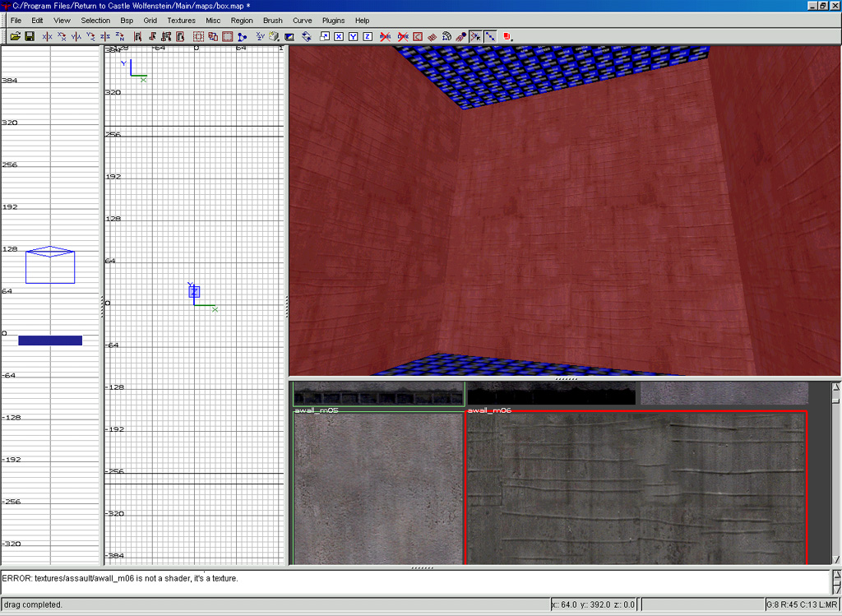Click the Select Partial Tall tool icon
This screenshot has width=842, height=616.
pos(166,36)
